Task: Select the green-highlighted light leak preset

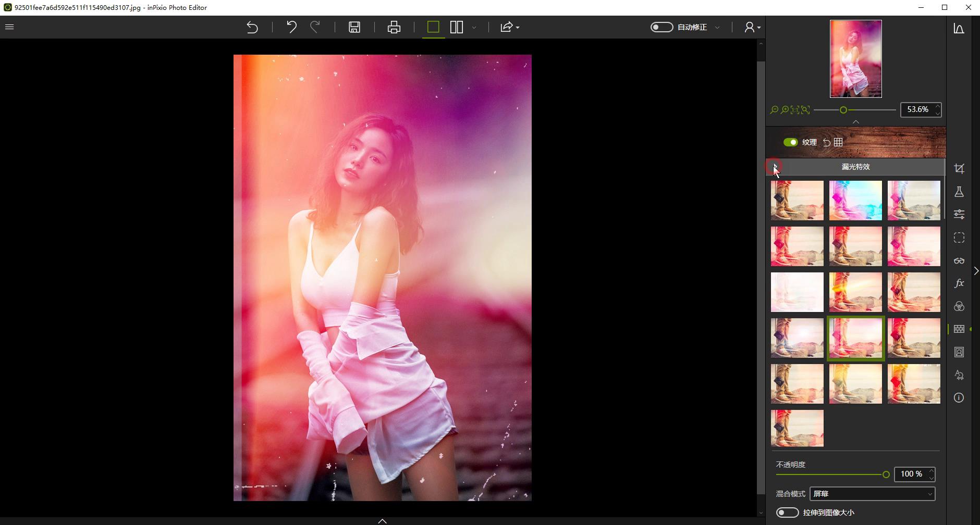Action: [856, 338]
